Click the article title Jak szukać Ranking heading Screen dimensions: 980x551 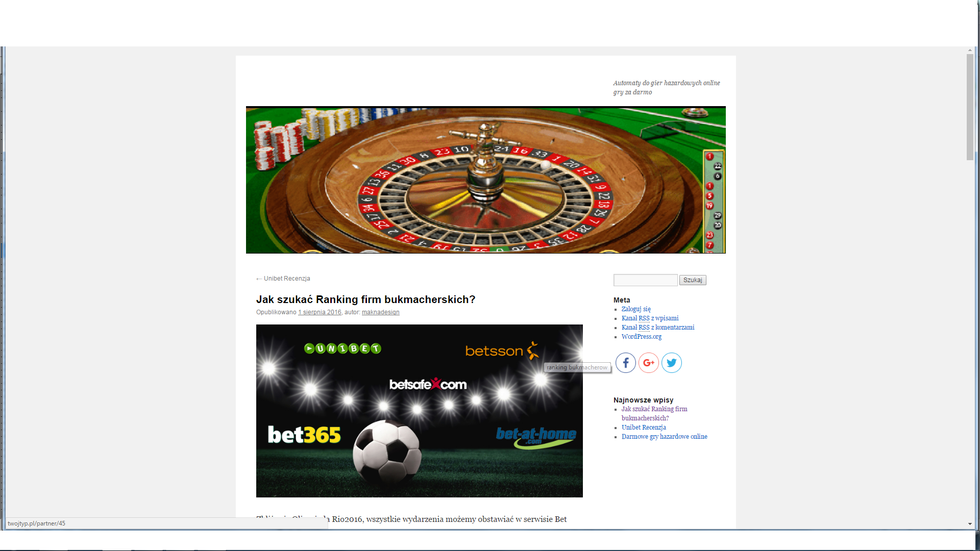(x=365, y=299)
